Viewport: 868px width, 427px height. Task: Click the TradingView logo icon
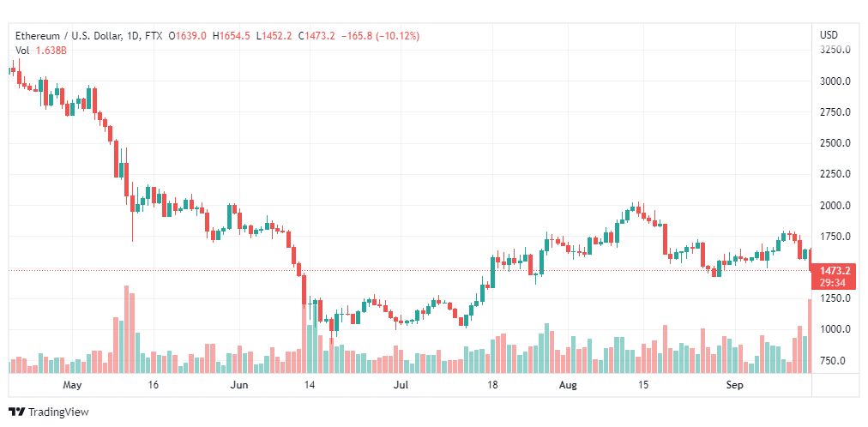click(16, 412)
